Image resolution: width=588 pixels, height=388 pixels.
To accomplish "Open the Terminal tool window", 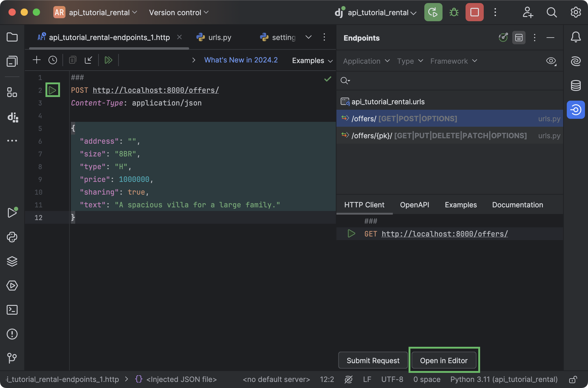I will click(x=12, y=310).
